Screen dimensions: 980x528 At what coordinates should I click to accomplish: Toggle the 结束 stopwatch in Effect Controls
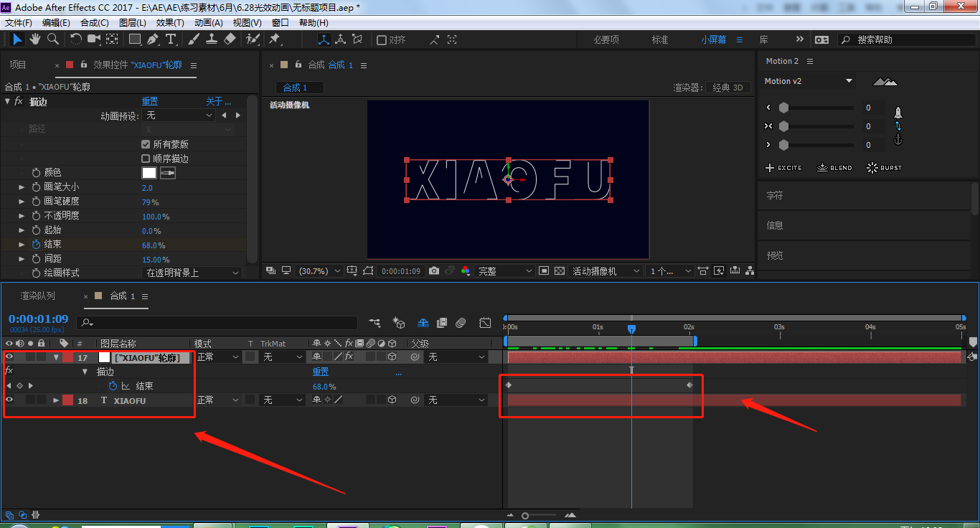(x=37, y=245)
